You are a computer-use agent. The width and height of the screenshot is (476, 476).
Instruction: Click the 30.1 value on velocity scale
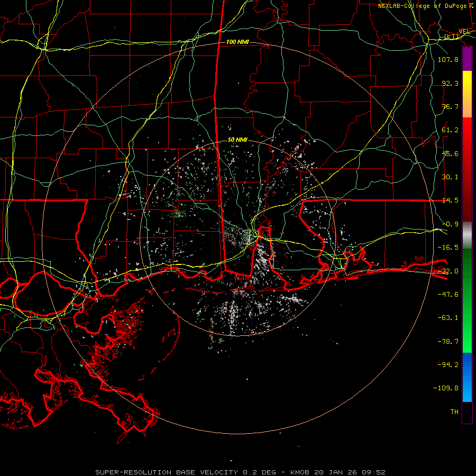[450, 177]
